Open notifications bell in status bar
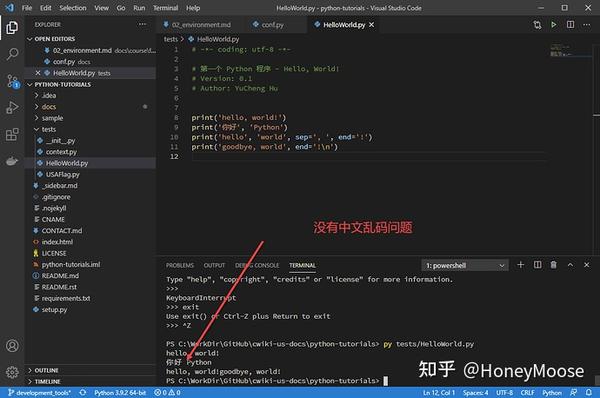The width and height of the screenshot is (600, 398). click(x=589, y=393)
